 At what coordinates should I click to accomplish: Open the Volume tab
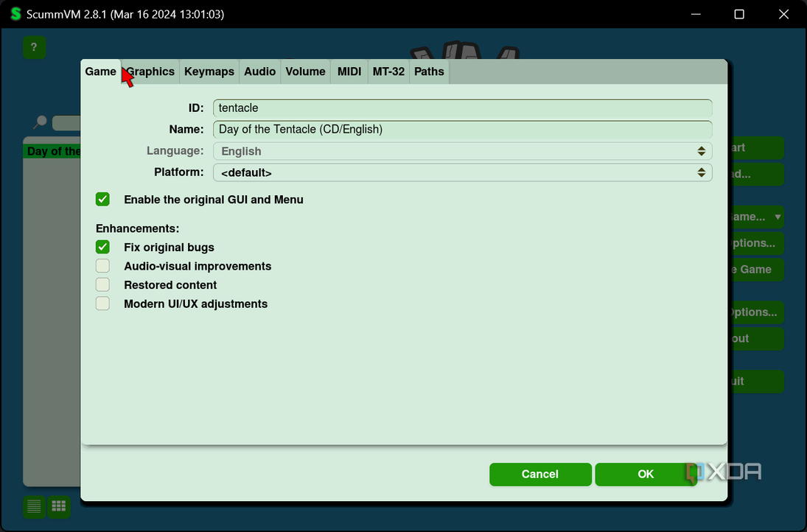[x=305, y=71]
